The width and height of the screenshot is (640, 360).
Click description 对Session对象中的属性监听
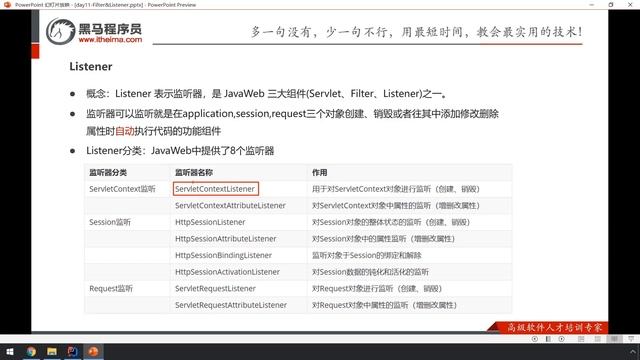coord(383,239)
